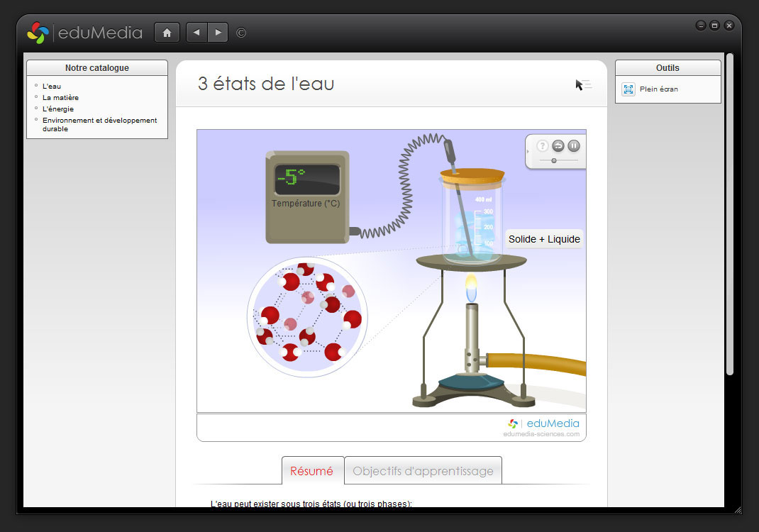The height and width of the screenshot is (532, 759).
Task: Select the Résumé tab
Action: tap(312, 471)
